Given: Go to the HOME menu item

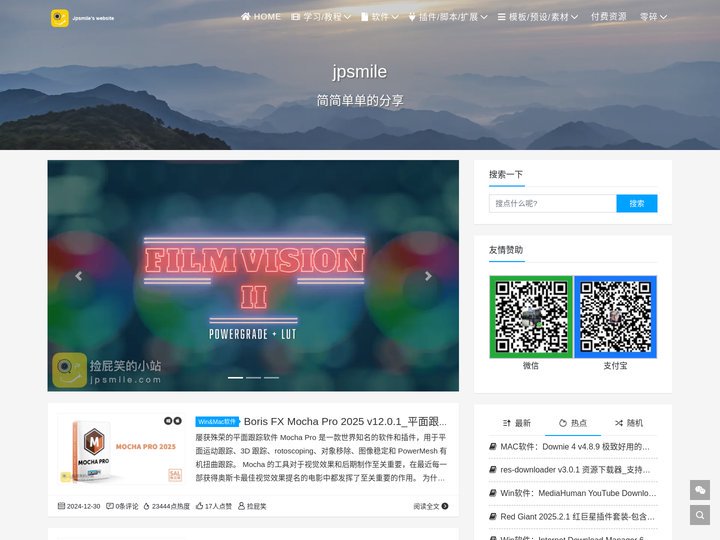Looking at the screenshot, I should pos(260,17).
